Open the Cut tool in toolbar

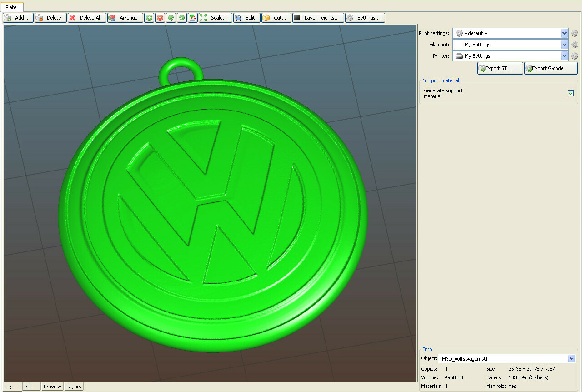(x=276, y=18)
